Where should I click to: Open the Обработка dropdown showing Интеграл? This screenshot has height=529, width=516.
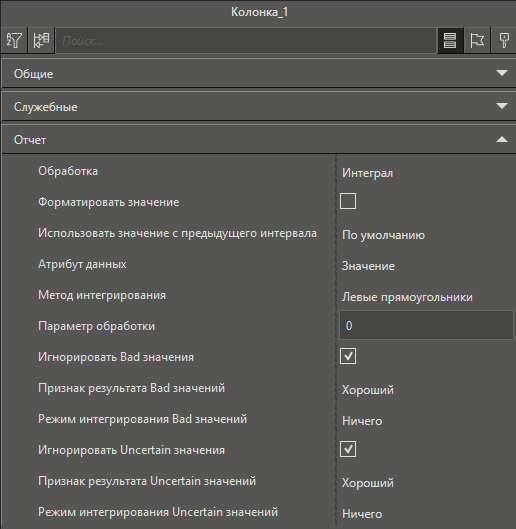(x=426, y=173)
